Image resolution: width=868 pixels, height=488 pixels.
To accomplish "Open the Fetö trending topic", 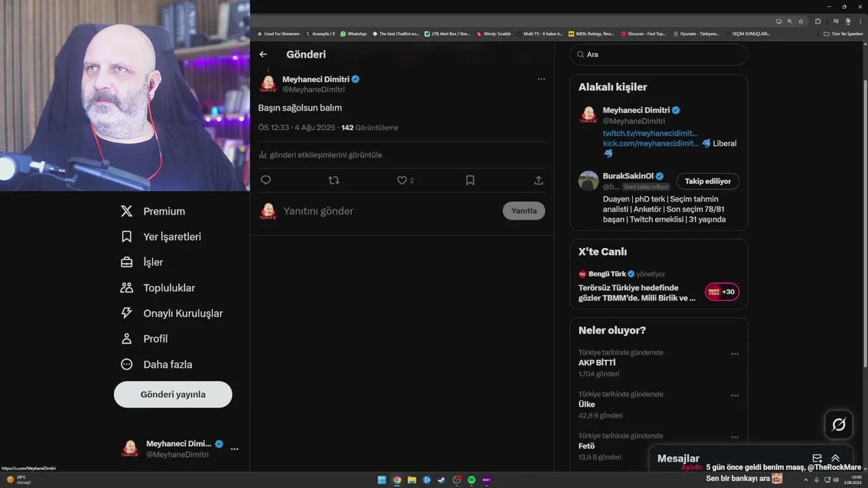I will [x=587, y=446].
